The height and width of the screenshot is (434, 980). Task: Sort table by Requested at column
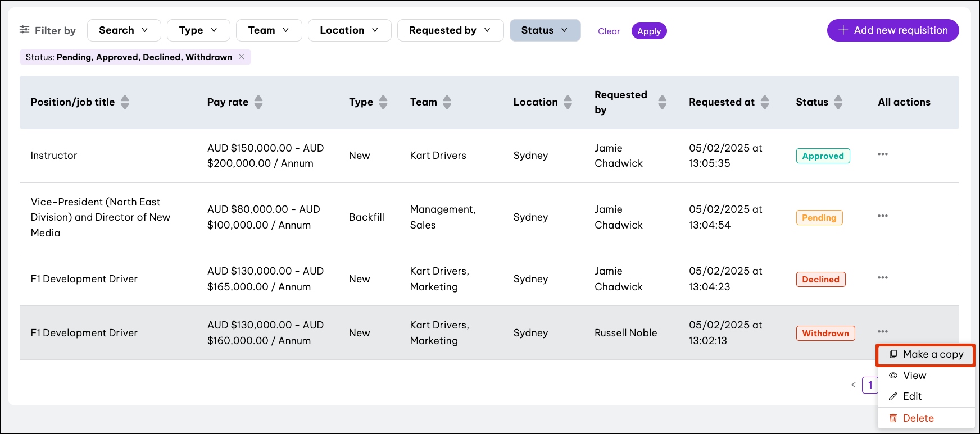point(765,102)
